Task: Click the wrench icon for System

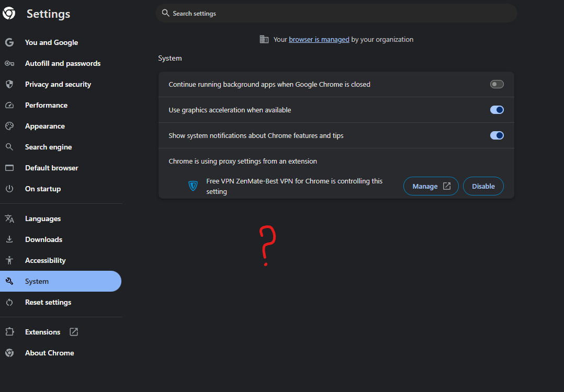Action: pyautogui.click(x=9, y=281)
